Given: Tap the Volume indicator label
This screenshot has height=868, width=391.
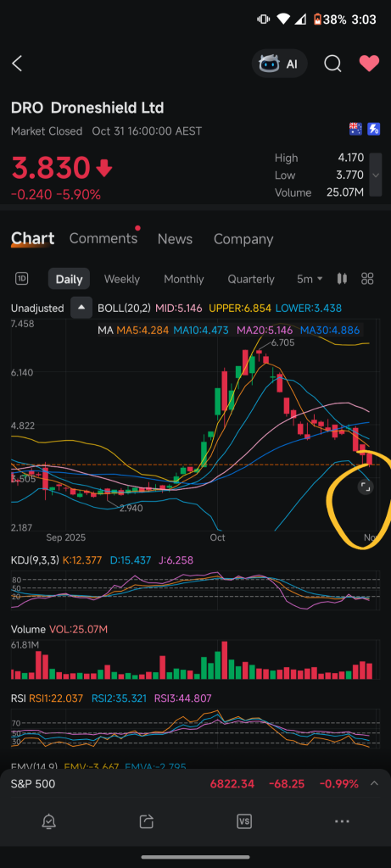Looking at the screenshot, I should [x=28, y=630].
